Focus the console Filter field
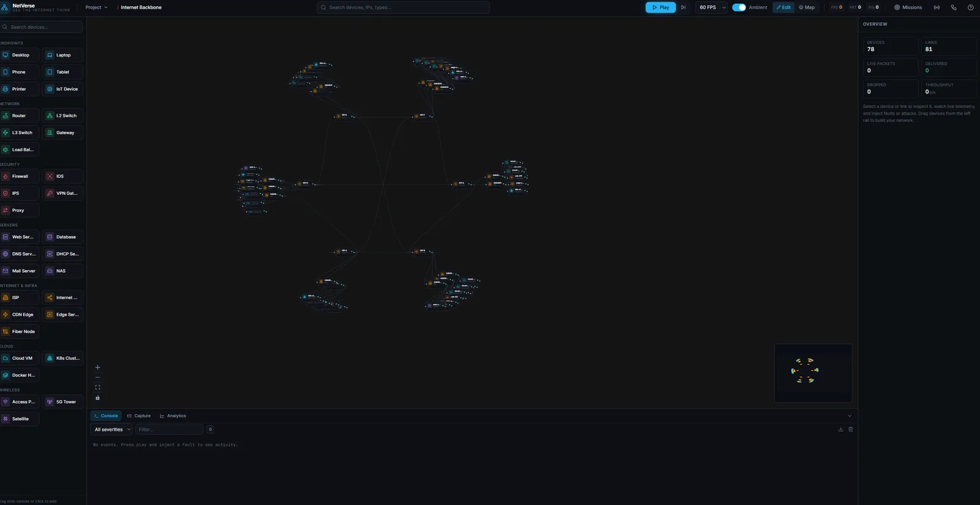This screenshot has width=980, height=505. point(169,430)
